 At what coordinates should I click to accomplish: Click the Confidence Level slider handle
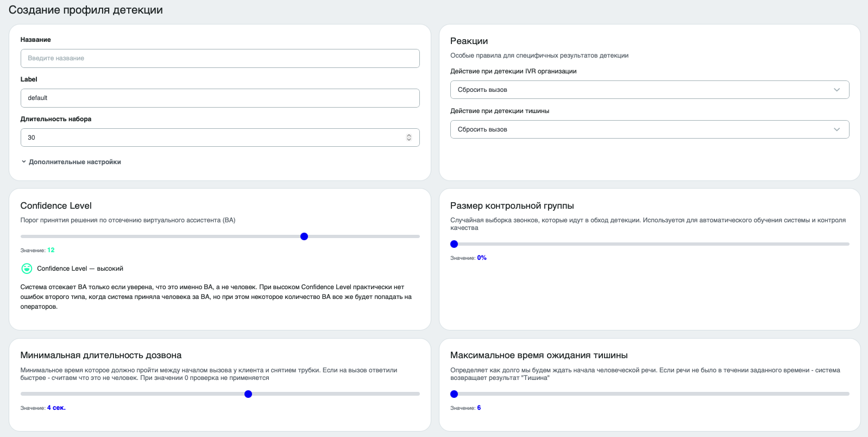pos(304,236)
